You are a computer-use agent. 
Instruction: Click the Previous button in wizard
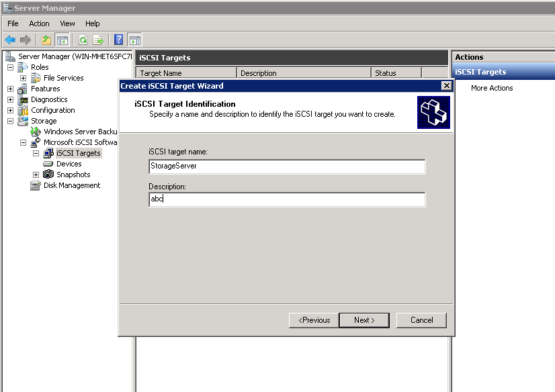pos(314,320)
